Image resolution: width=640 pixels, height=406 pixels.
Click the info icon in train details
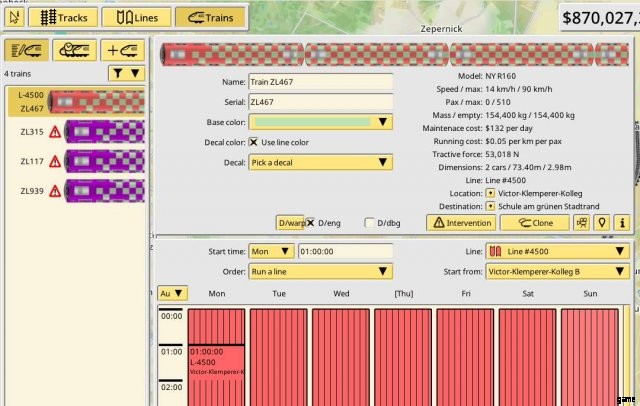621,222
